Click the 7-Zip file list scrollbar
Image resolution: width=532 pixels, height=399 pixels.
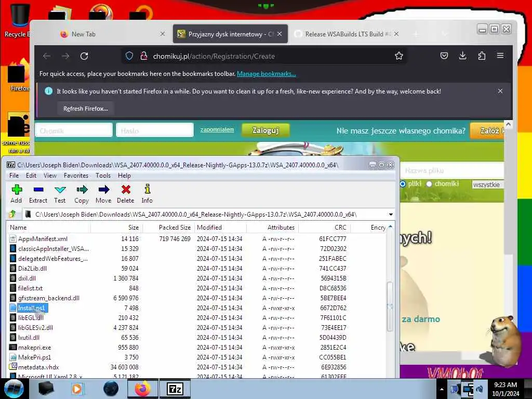[x=390, y=305]
